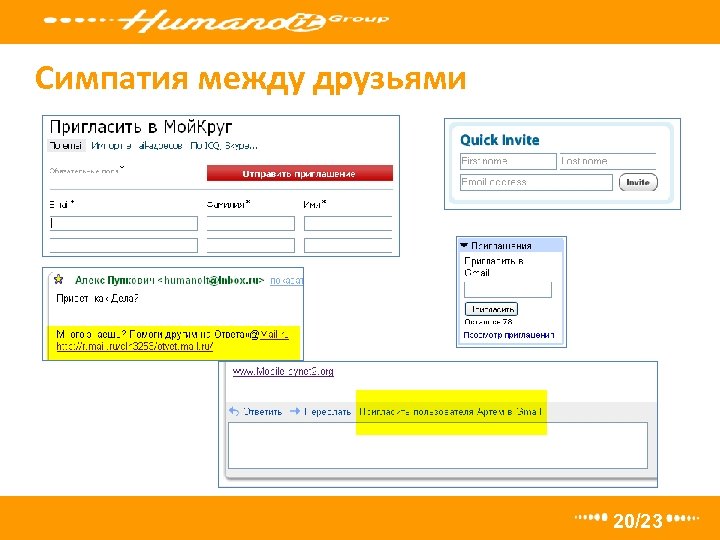Click the Quick Invite heading text

(500, 140)
